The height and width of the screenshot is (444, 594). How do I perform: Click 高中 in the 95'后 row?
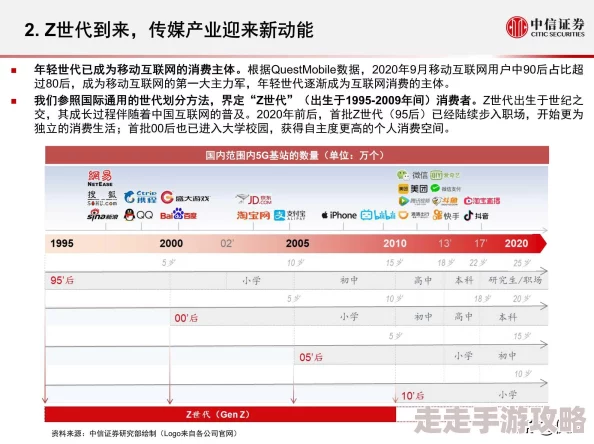[422, 280]
